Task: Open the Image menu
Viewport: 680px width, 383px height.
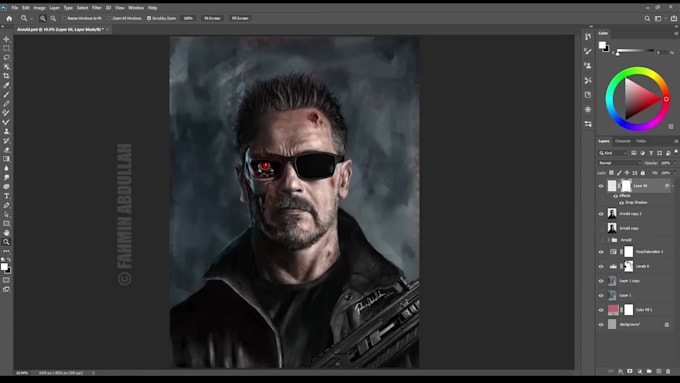Action: point(39,8)
